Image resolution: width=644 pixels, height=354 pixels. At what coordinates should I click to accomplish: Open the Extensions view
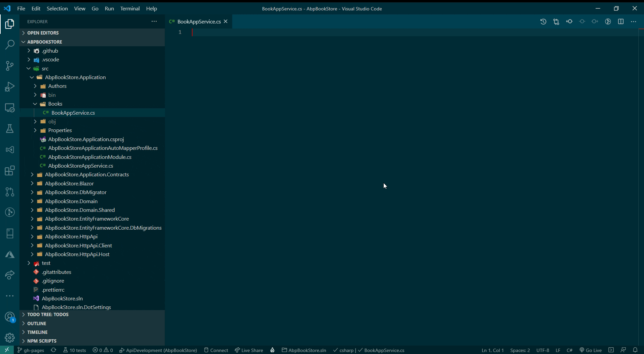pos(10,171)
